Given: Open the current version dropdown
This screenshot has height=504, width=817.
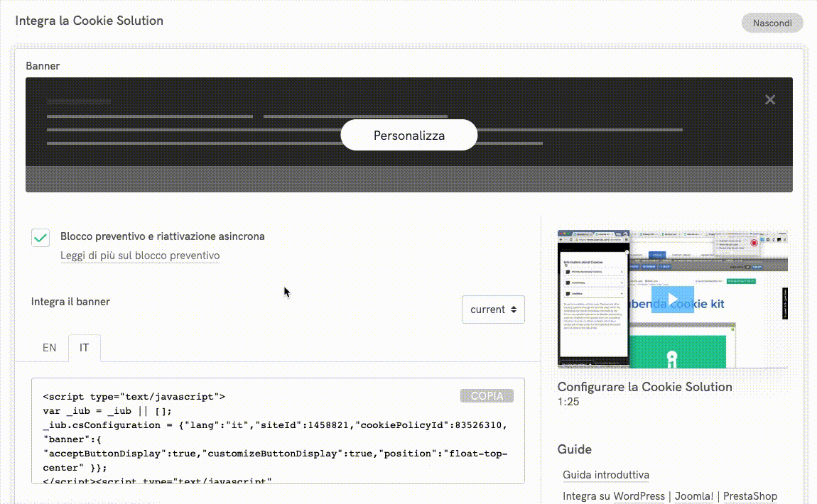Looking at the screenshot, I should pyautogui.click(x=493, y=309).
